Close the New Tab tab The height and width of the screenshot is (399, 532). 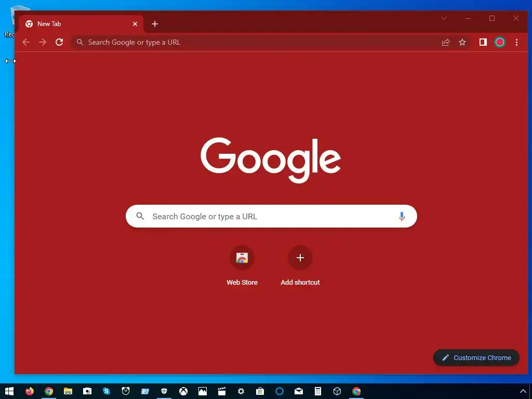pos(135,24)
